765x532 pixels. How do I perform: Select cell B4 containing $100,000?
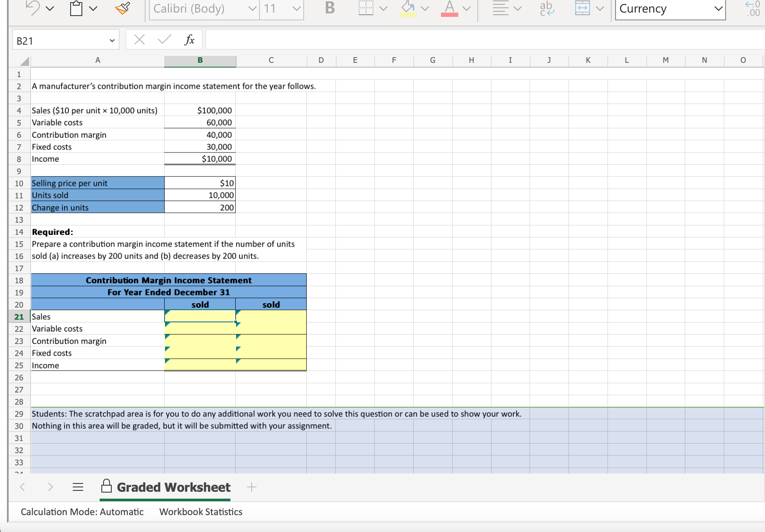[x=200, y=110]
